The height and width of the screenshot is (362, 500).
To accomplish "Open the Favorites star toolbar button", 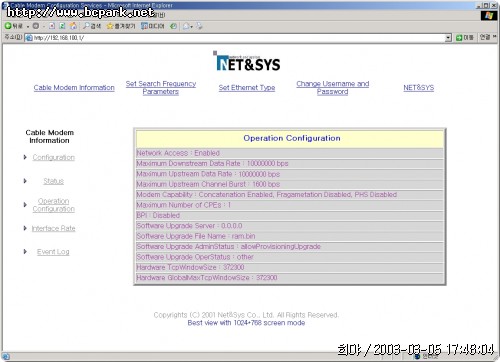I will pos(121,26).
